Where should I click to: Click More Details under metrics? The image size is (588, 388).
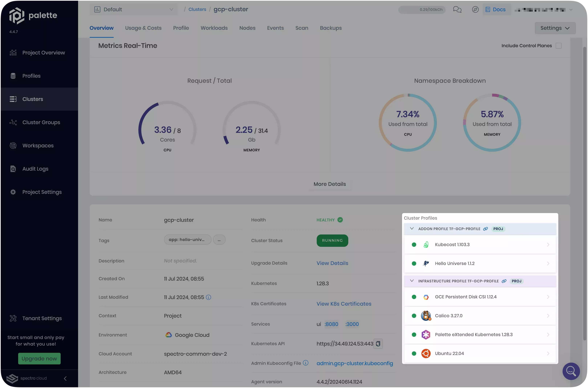pyautogui.click(x=330, y=184)
